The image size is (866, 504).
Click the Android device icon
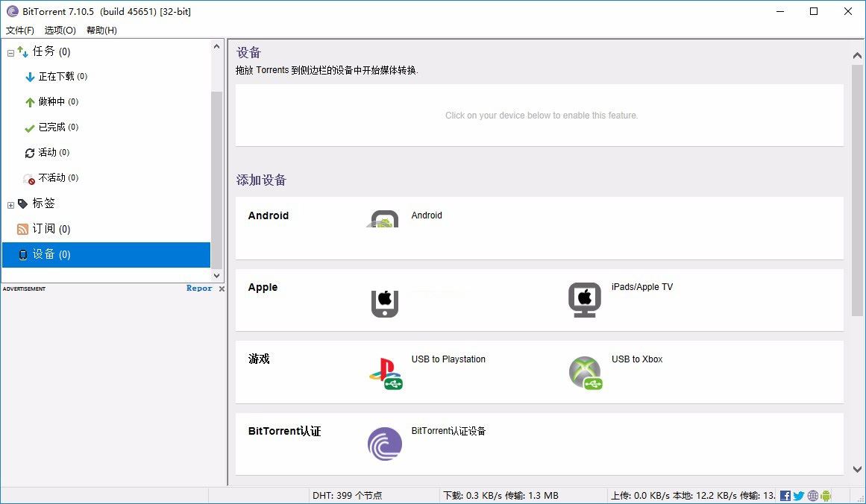tap(384, 219)
